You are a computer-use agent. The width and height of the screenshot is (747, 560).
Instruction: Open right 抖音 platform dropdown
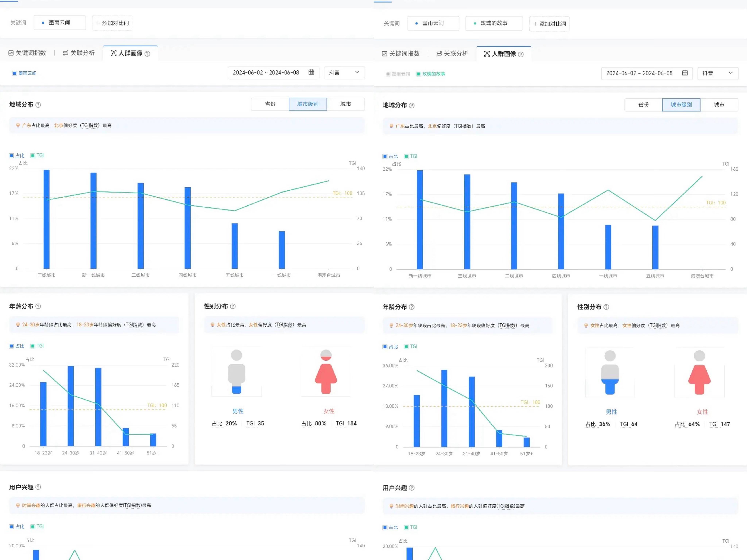point(718,73)
